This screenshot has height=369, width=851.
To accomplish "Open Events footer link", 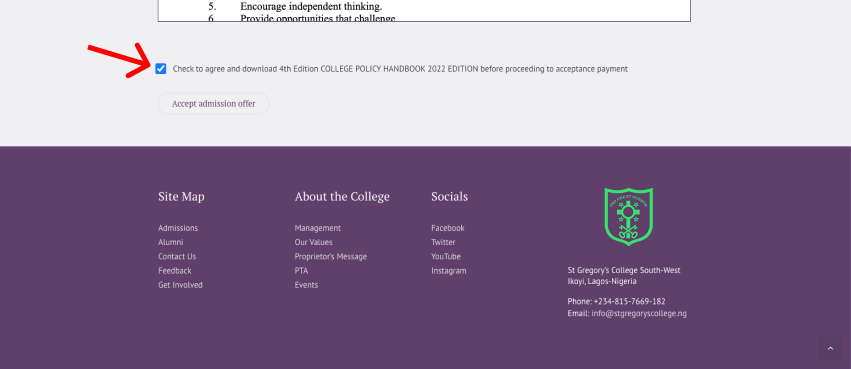I will click(x=306, y=285).
